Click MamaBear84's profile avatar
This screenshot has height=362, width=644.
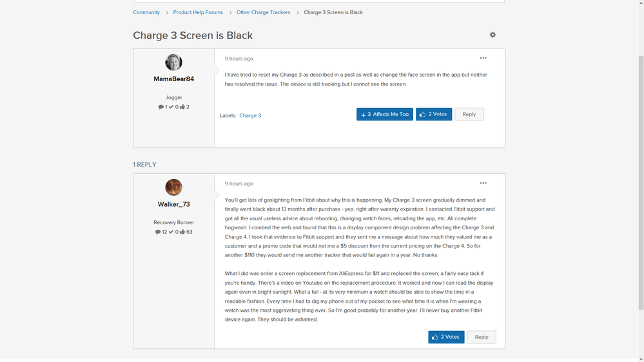pyautogui.click(x=173, y=62)
